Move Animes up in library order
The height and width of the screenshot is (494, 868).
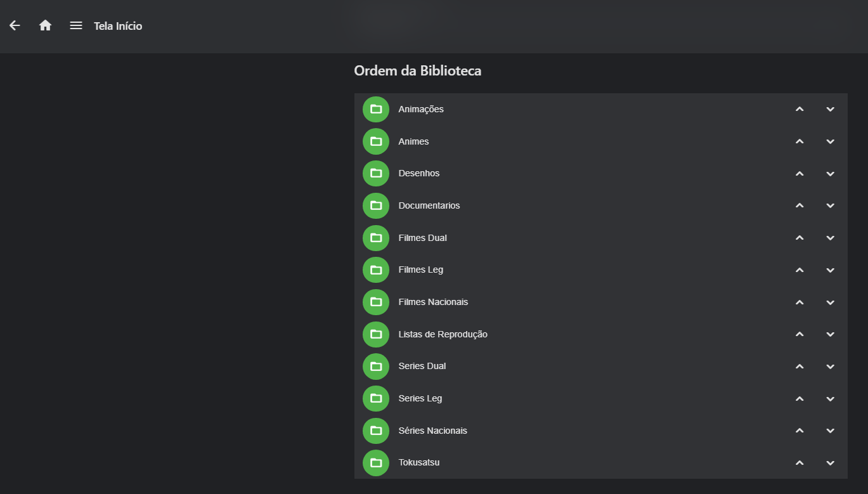tap(800, 141)
